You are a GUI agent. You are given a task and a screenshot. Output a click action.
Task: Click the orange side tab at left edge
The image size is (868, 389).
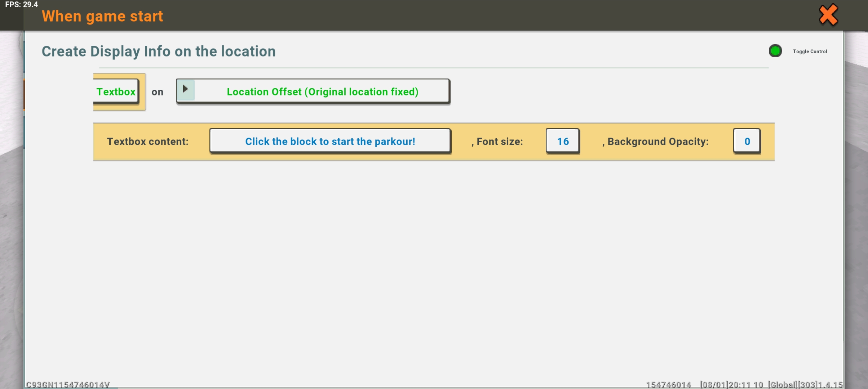(x=24, y=94)
